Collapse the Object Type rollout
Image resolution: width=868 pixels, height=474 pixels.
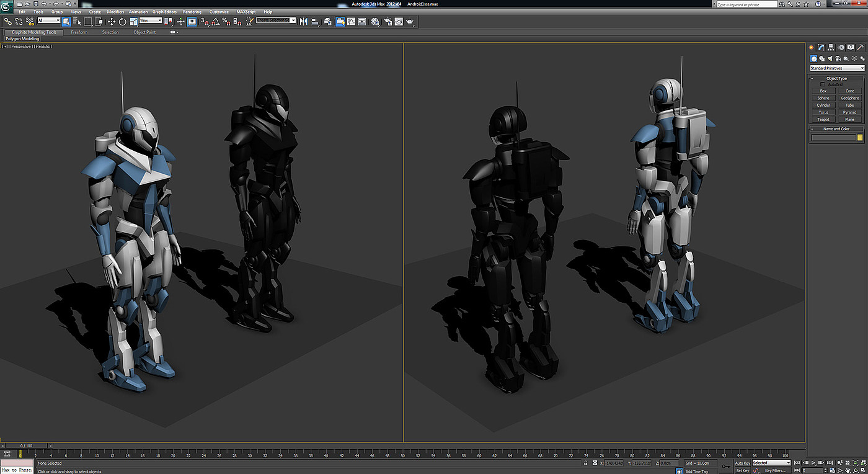tap(836, 78)
